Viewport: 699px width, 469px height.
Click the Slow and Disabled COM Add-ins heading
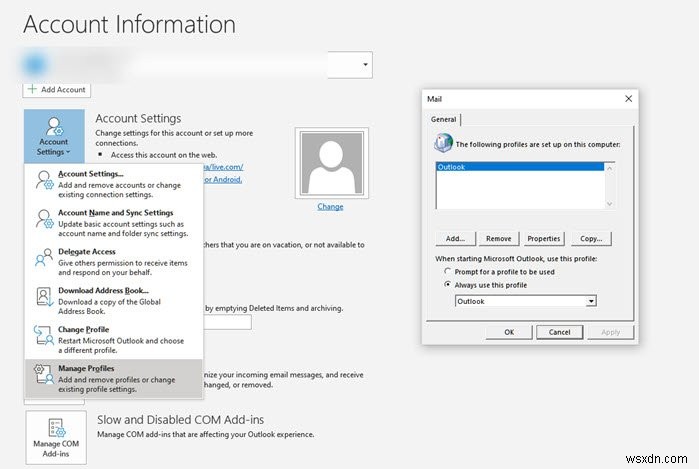coord(181,420)
